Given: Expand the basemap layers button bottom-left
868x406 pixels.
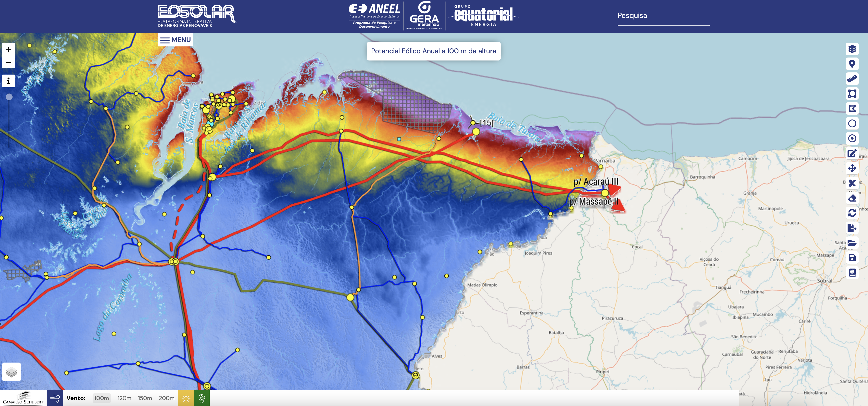Looking at the screenshot, I should pos(11,372).
